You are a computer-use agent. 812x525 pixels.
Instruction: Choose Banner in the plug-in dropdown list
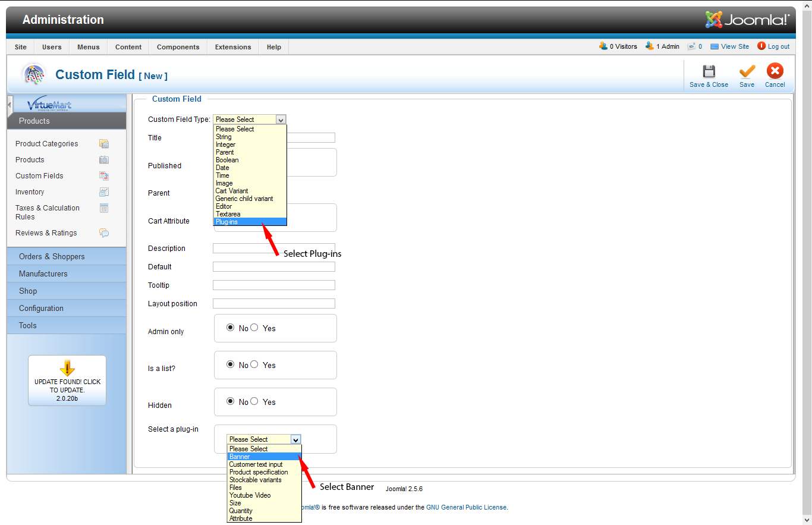[264, 457]
